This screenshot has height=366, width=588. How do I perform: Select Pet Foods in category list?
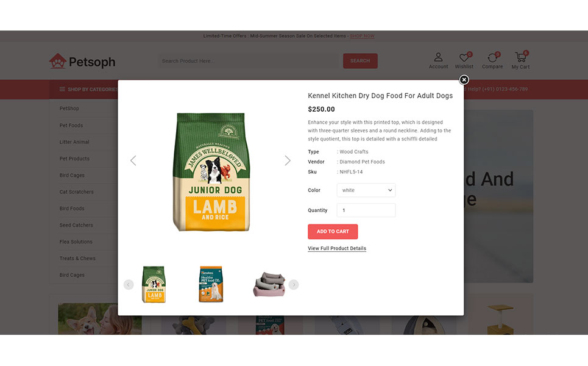pos(71,126)
